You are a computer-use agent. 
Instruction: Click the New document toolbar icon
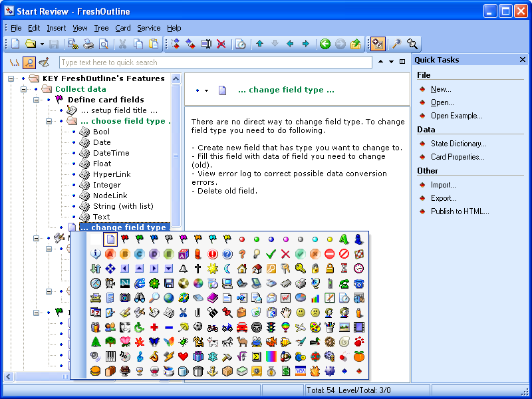click(15, 44)
